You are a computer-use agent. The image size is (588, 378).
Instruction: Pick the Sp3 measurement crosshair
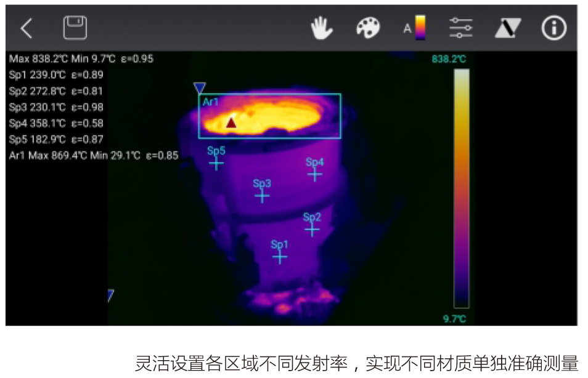click(x=262, y=196)
